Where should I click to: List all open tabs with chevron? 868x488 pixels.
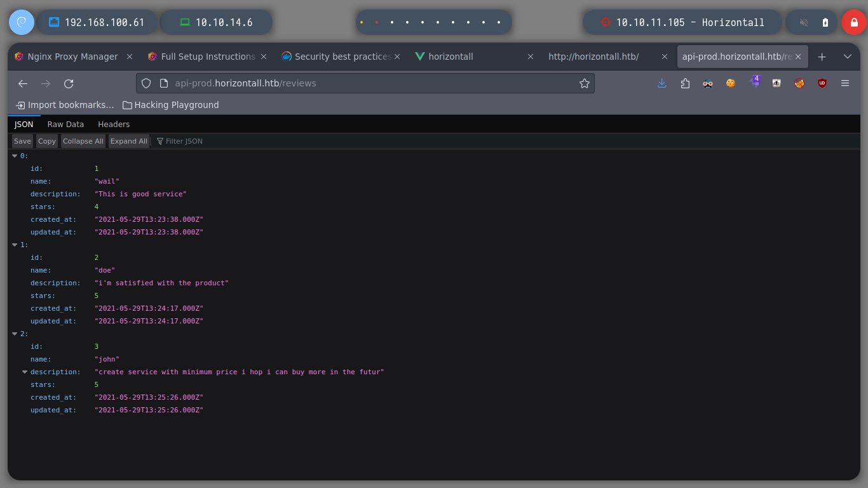coord(847,57)
